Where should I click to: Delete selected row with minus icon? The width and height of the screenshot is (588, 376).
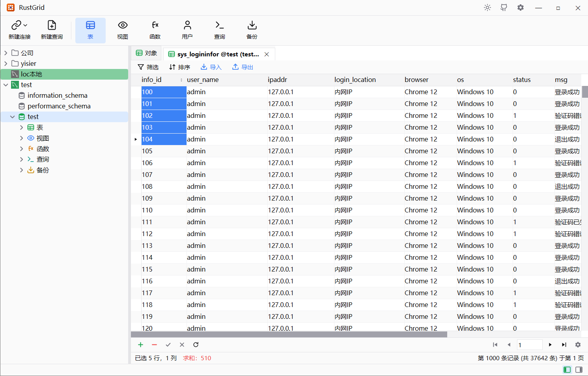coord(154,344)
